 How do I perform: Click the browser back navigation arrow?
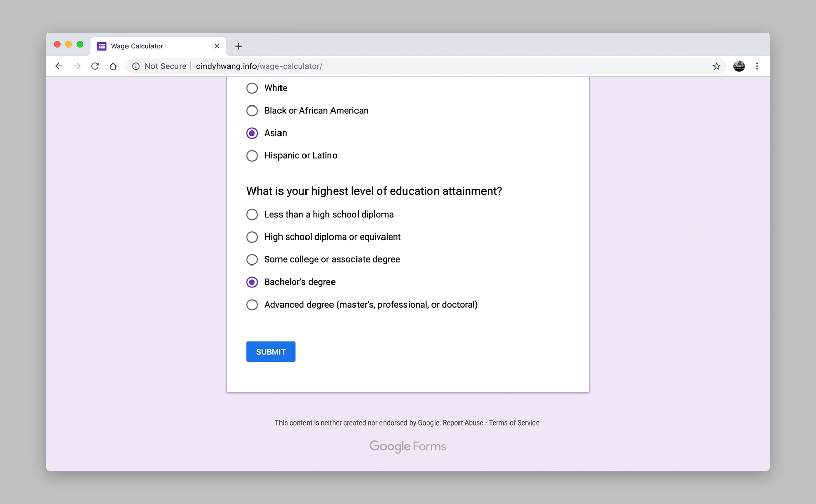point(59,66)
